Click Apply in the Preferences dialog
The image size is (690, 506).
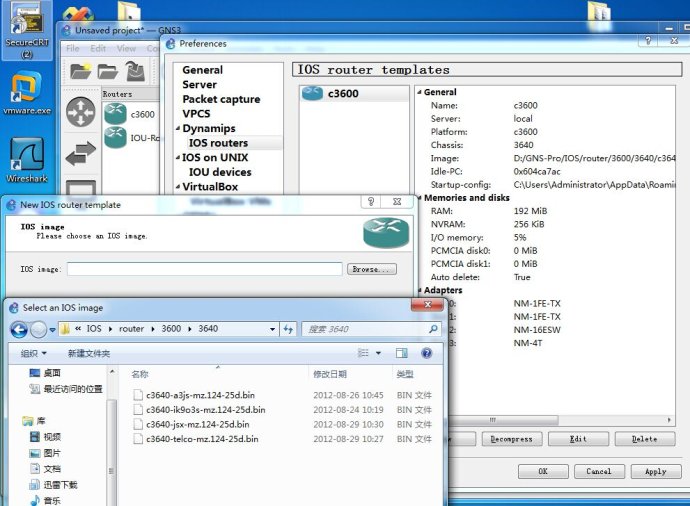pos(656,471)
